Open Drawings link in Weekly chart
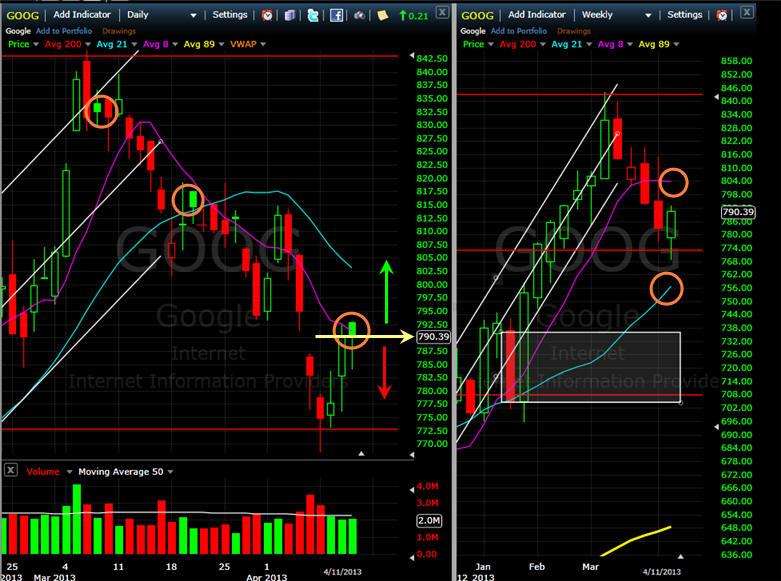This screenshot has width=781, height=581. pyautogui.click(x=574, y=31)
